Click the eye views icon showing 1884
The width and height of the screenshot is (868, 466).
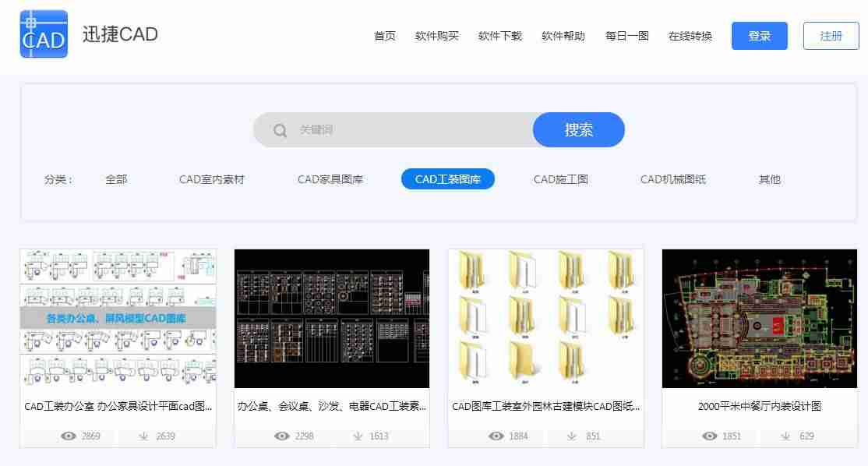(x=496, y=436)
